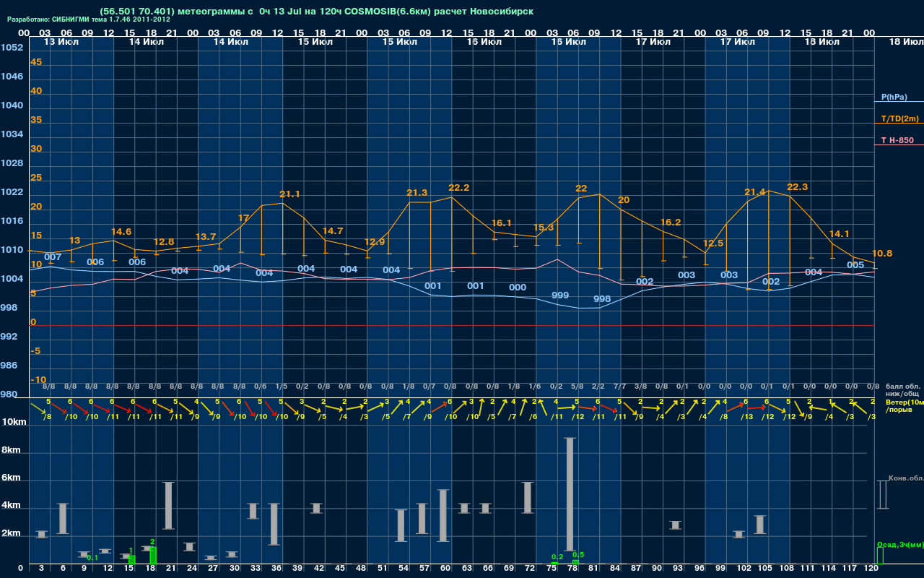924x578 pixels.
Task: Click the gray cloud bar above hour 21
Action: pos(169,506)
